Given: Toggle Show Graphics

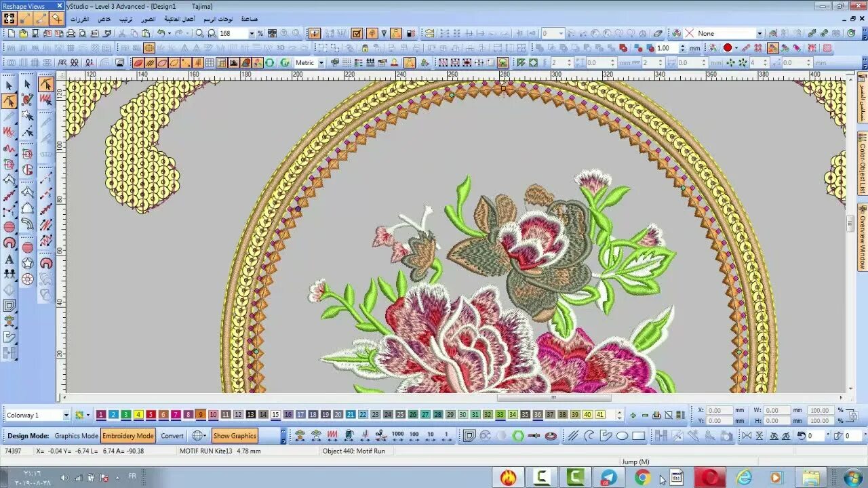Looking at the screenshot, I should [234, 436].
